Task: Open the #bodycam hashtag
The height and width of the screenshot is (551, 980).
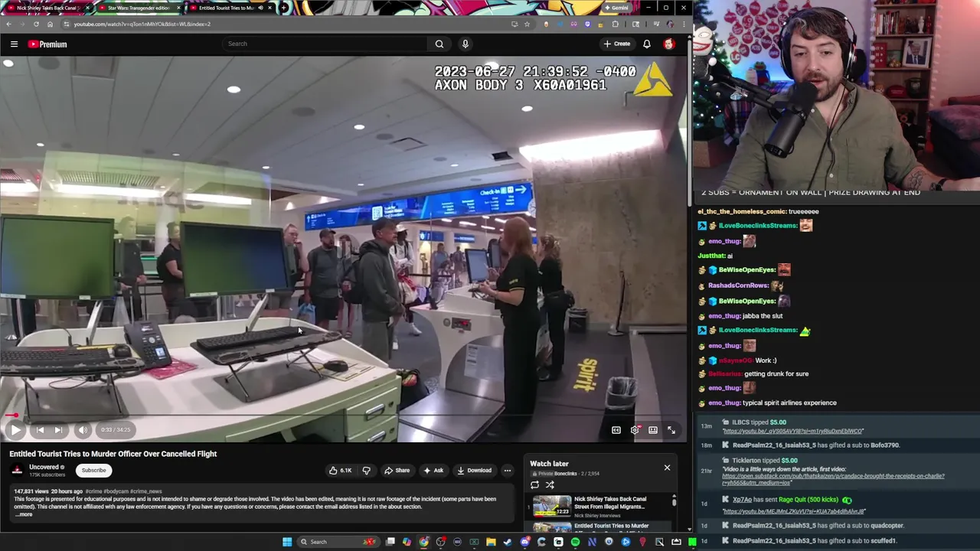Action: point(116,491)
